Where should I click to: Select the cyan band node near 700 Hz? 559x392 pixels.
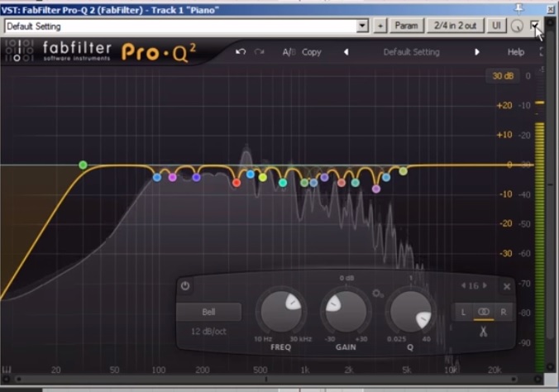(283, 183)
